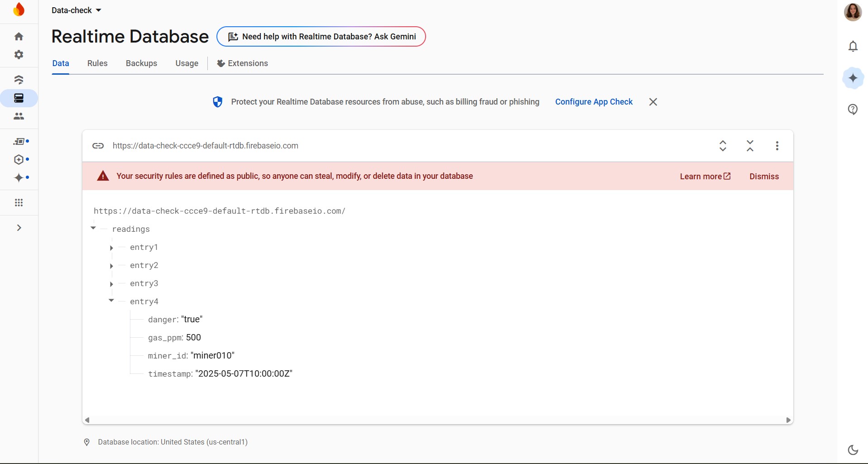This screenshot has height=464, width=868.
Task: Click the security warning triangle icon
Action: [x=103, y=176]
